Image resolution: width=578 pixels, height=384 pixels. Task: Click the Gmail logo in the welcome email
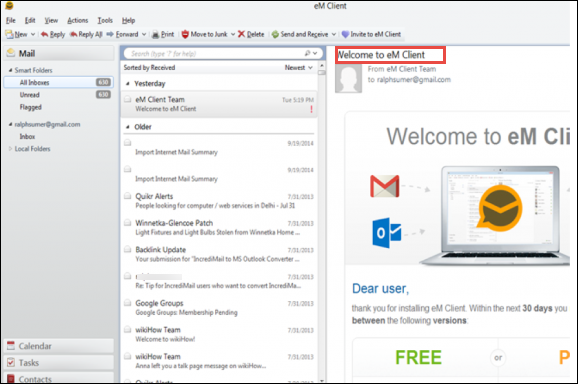pyautogui.click(x=384, y=186)
